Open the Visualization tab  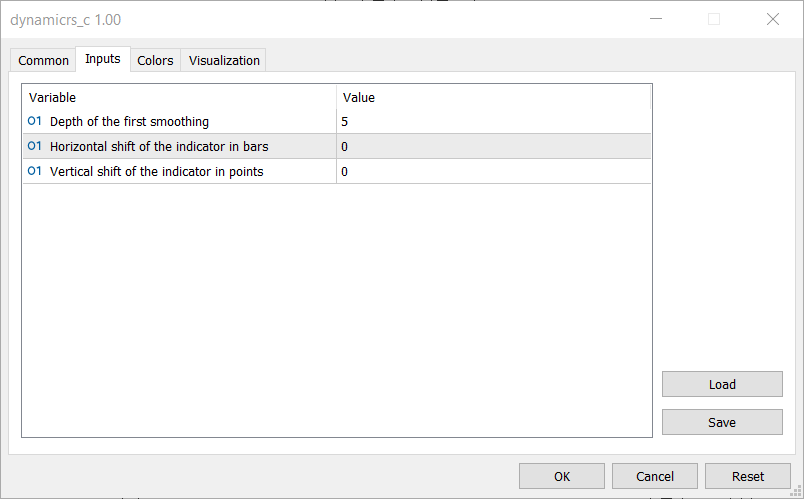224,61
